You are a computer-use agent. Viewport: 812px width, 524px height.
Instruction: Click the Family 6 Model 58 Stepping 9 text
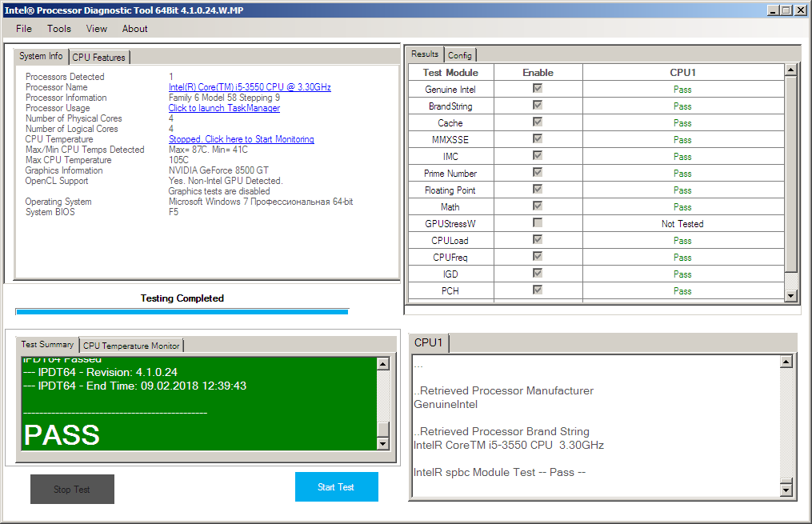(224, 98)
